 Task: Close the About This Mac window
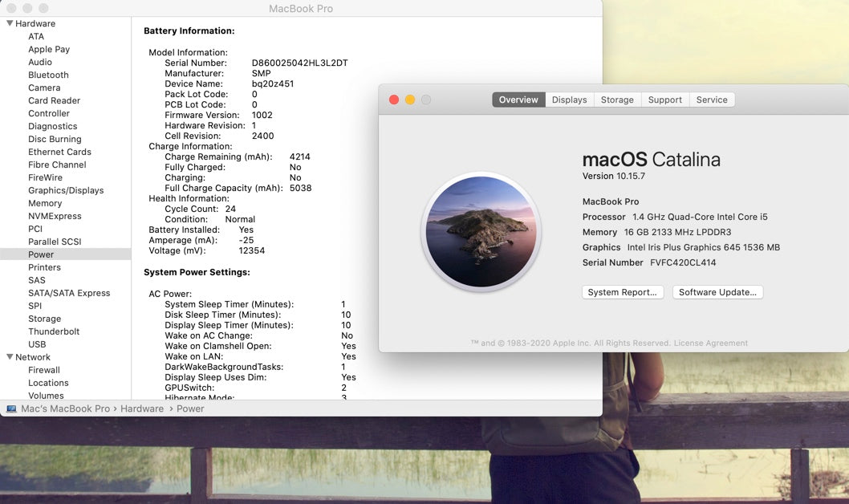394,100
